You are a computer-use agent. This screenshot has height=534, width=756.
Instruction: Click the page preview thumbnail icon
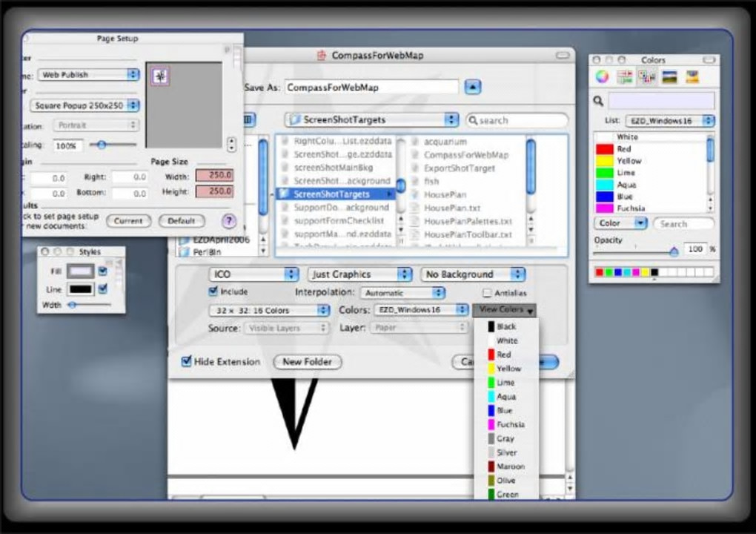[160, 76]
